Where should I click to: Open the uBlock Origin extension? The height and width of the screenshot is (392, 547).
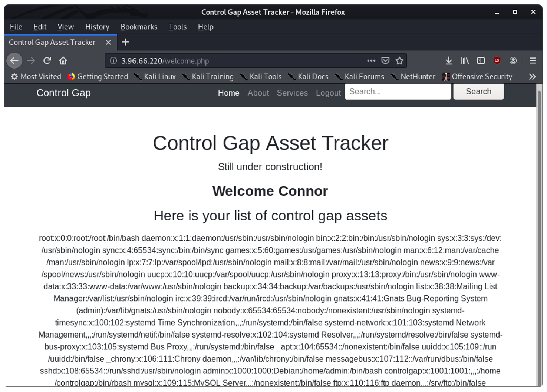[x=497, y=60]
